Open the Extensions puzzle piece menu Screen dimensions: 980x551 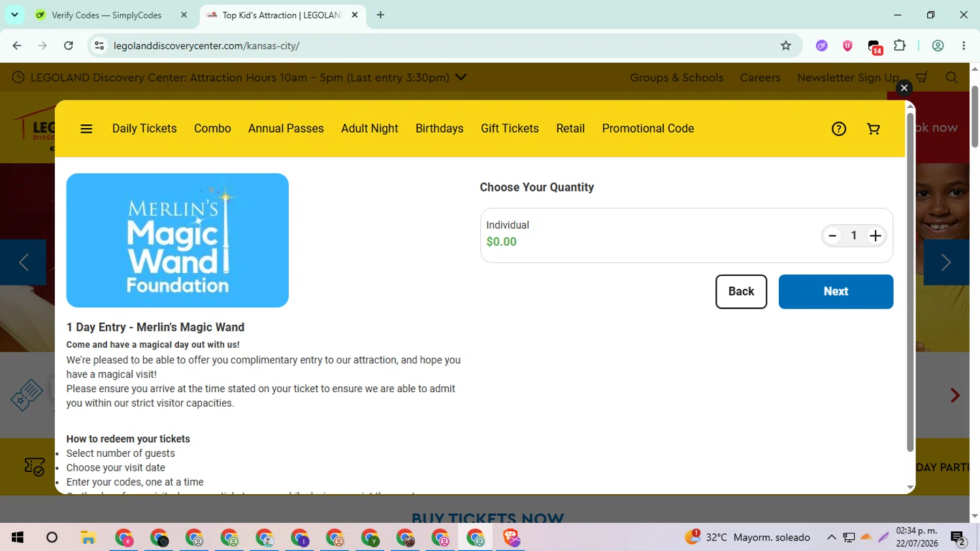click(900, 46)
